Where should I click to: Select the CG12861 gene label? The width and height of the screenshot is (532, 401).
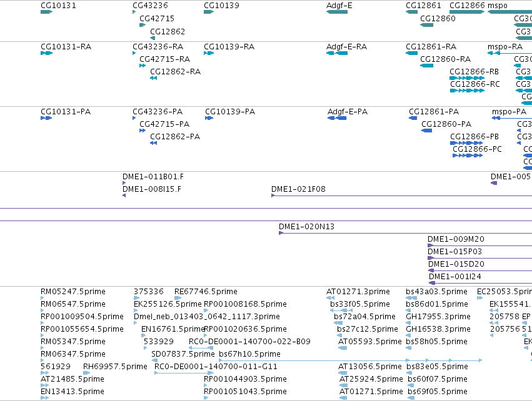(423, 6)
